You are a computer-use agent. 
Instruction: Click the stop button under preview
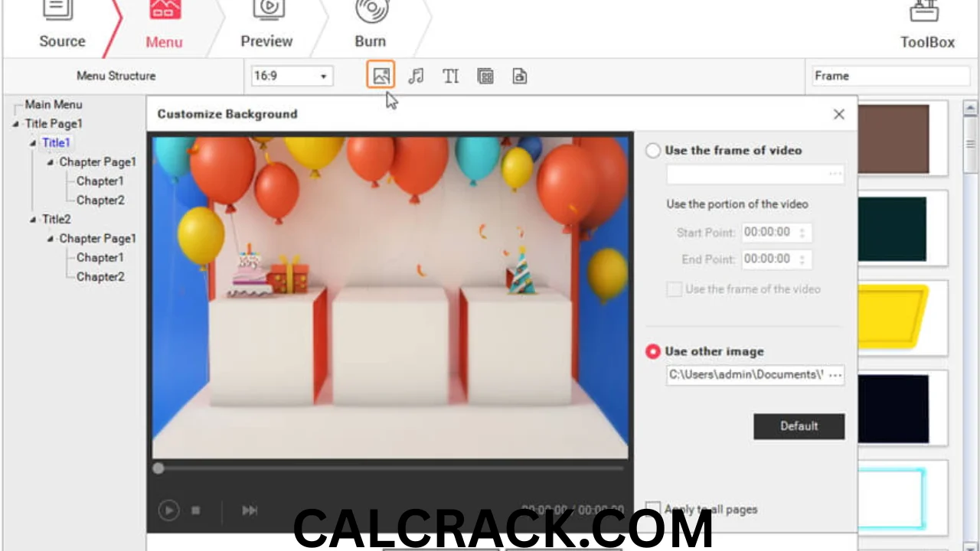196,510
